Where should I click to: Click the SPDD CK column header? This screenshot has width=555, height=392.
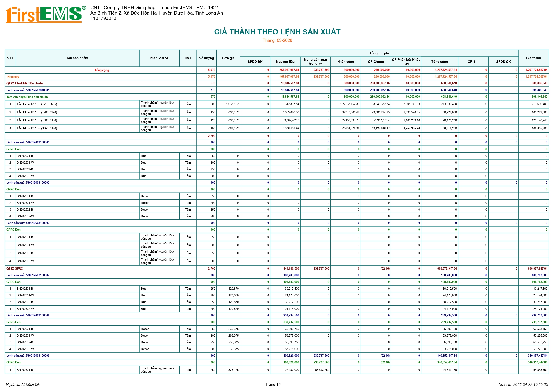pos(503,62)
